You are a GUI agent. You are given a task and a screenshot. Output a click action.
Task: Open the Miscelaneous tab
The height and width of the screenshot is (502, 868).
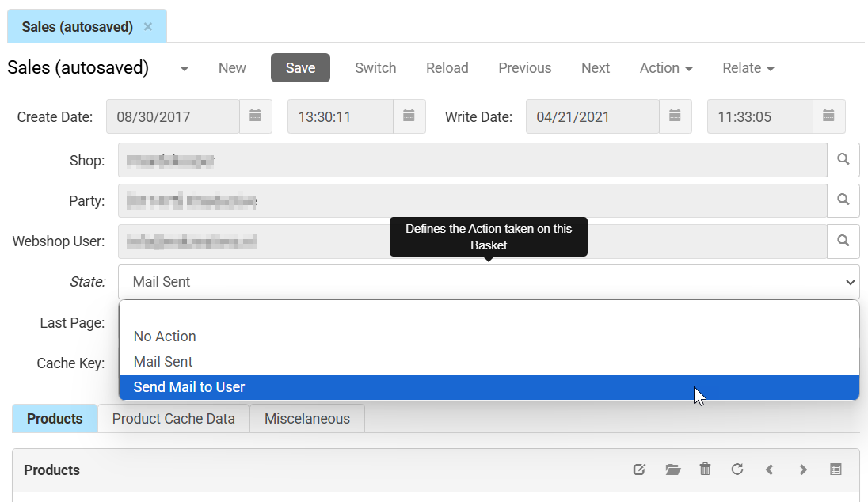pos(307,419)
